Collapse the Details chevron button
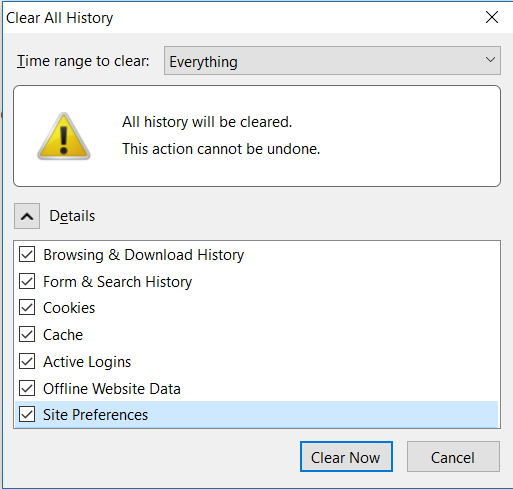 pos(27,216)
